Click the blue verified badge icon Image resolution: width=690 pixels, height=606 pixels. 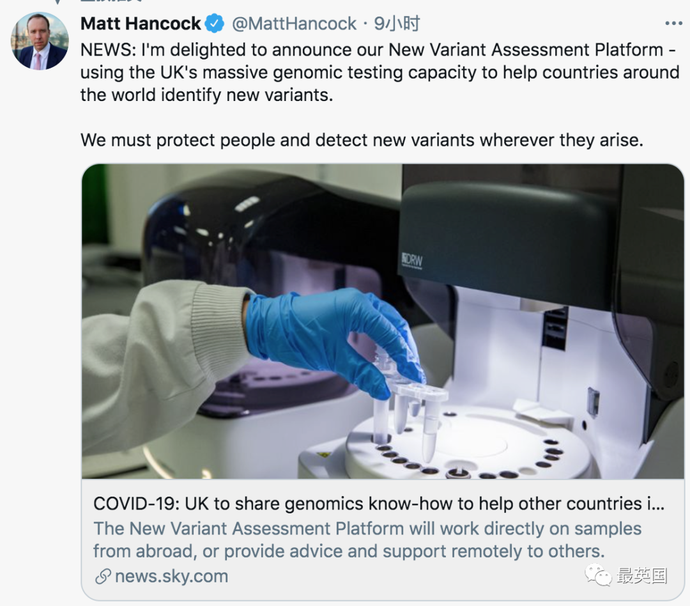tap(215, 23)
